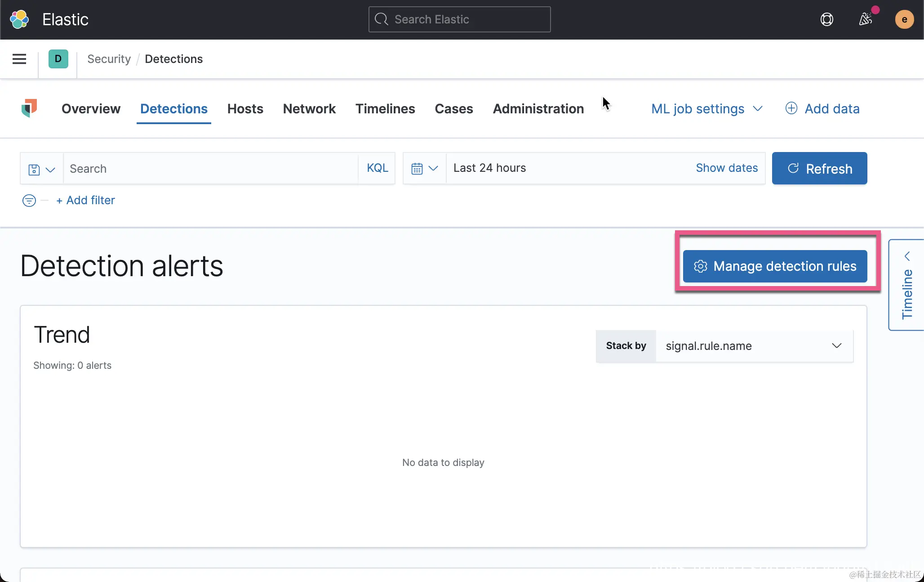Switch to the Administration tab

pyautogui.click(x=538, y=109)
